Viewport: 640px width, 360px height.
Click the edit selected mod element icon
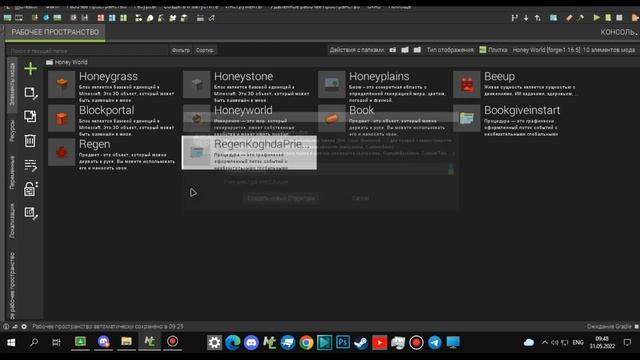tap(30, 93)
